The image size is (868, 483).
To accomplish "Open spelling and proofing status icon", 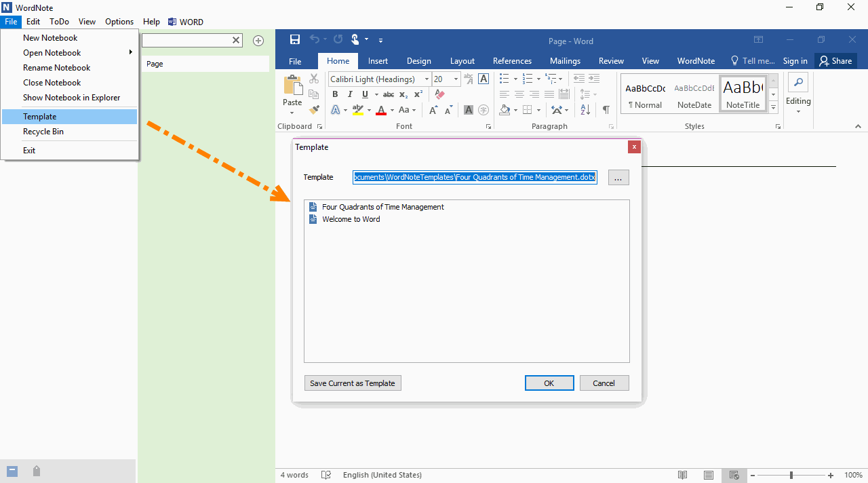I will [326, 475].
